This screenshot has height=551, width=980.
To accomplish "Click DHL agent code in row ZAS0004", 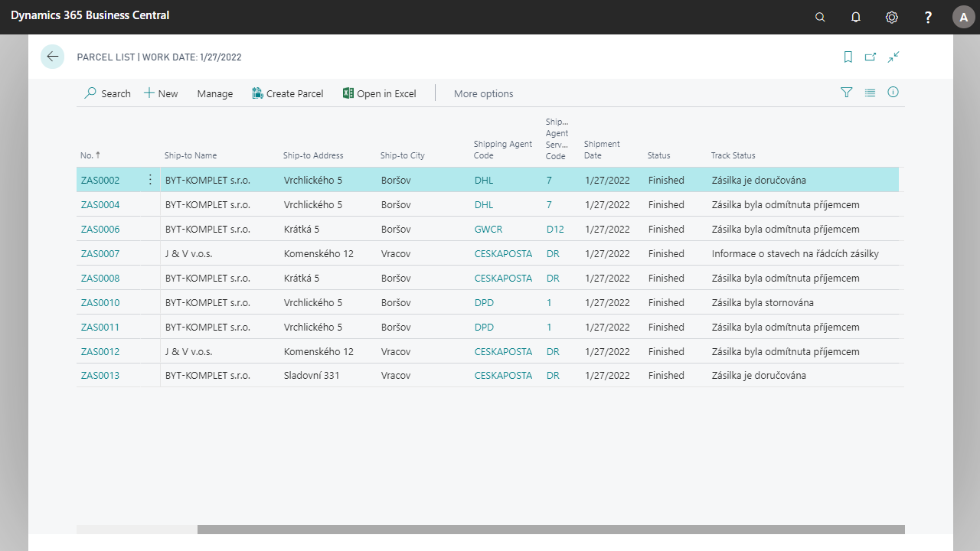I will pos(484,205).
